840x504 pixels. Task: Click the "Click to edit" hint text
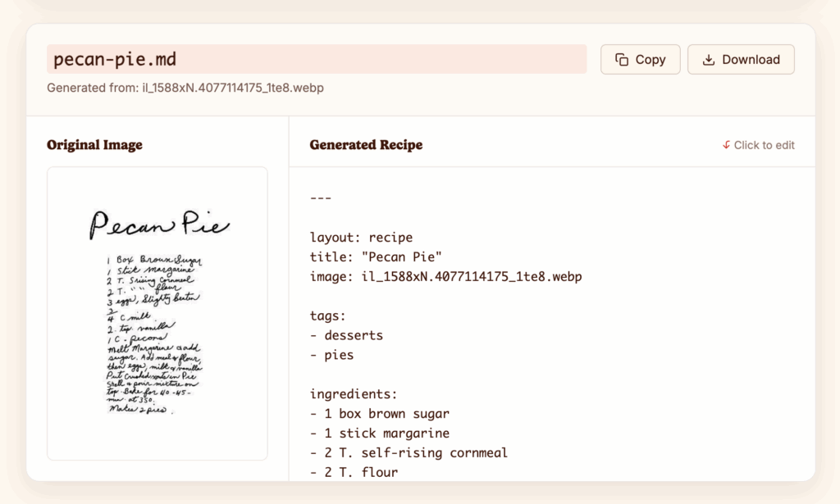pyautogui.click(x=764, y=145)
